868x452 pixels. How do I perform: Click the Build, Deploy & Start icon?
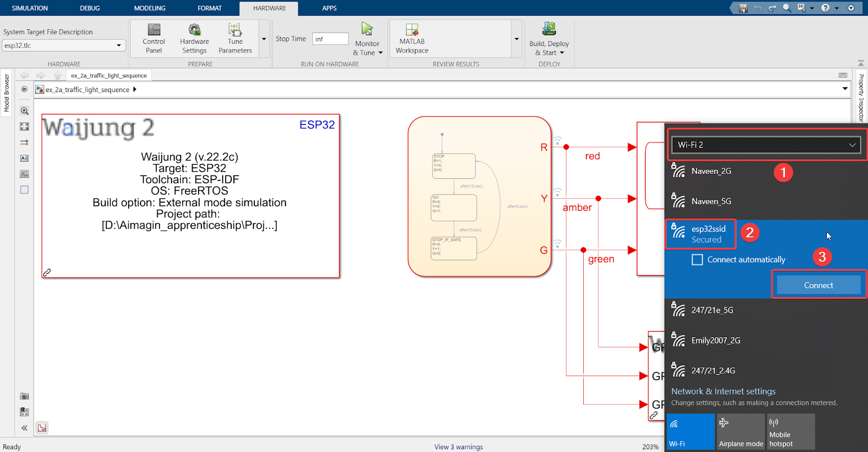pos(549,29)
